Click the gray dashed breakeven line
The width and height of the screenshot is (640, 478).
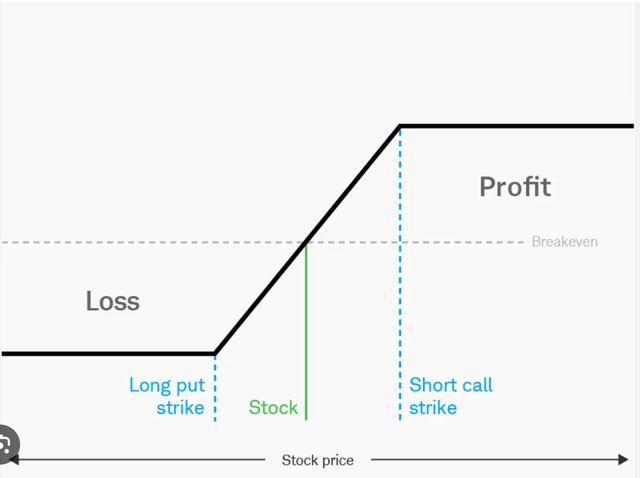(261, 242)
